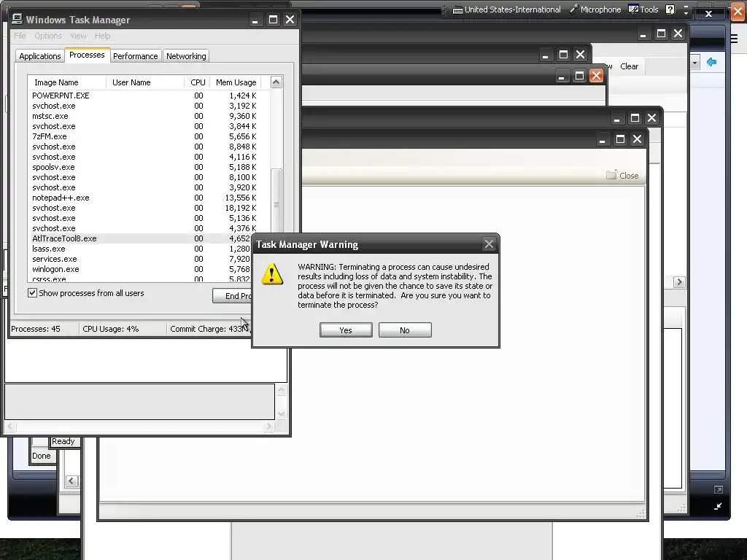Open the Options menu in Task Manager
Screen dimensions: 747x560
(x=48, y=36)
